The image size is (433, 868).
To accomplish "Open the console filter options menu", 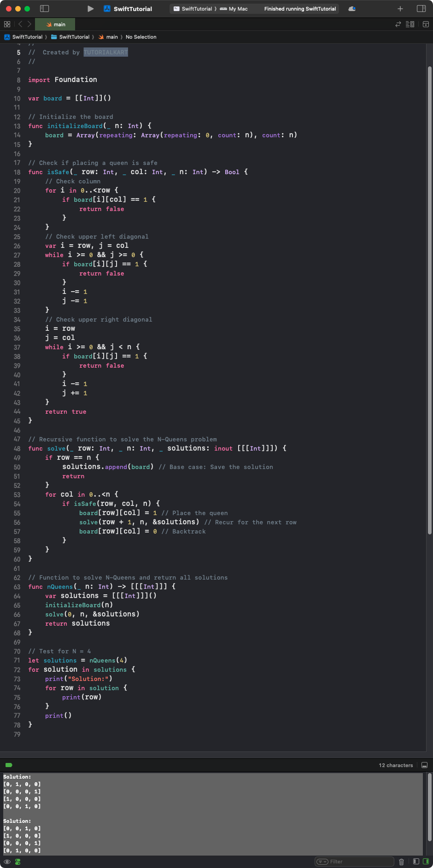I will point(322,862).
